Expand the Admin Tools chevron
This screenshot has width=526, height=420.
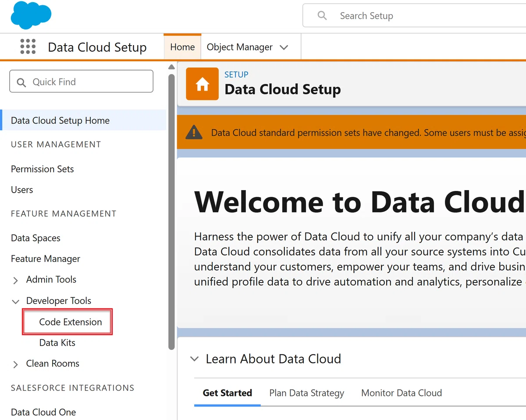coord(16,280)
